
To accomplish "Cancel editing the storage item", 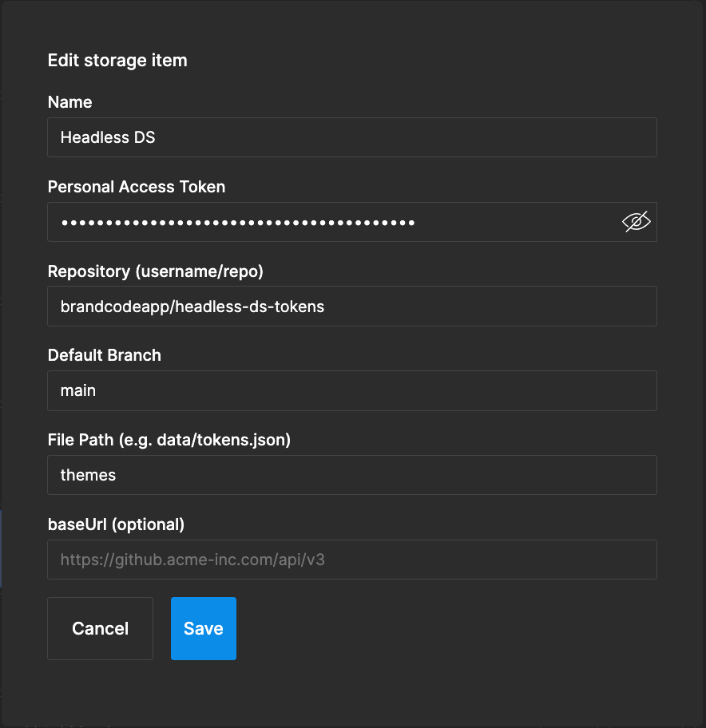I will (x=101, y=629).
